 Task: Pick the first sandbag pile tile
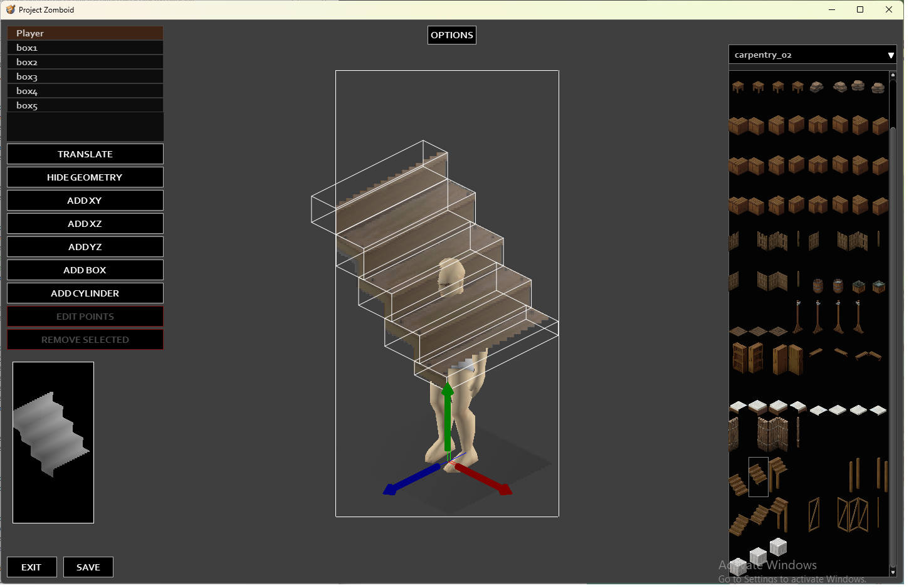pos(816,87)
